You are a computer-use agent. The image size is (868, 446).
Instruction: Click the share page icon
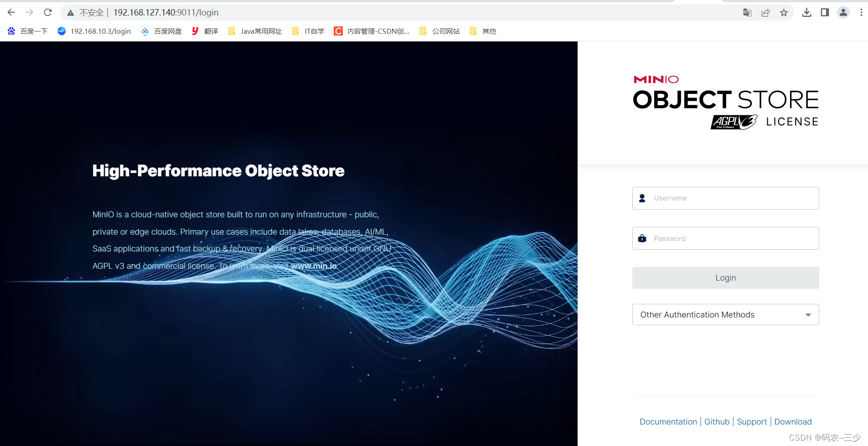(765, 13)
